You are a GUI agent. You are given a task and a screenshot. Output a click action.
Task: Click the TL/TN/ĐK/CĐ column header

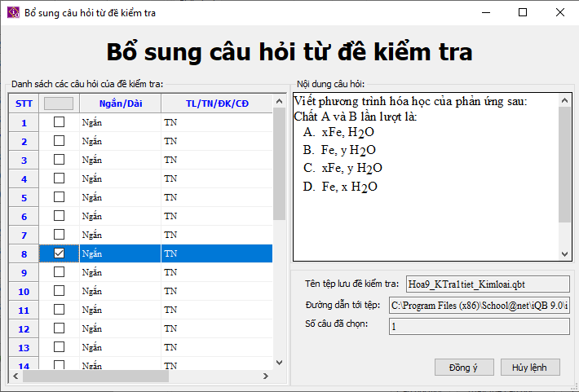[x=217, y=104]
